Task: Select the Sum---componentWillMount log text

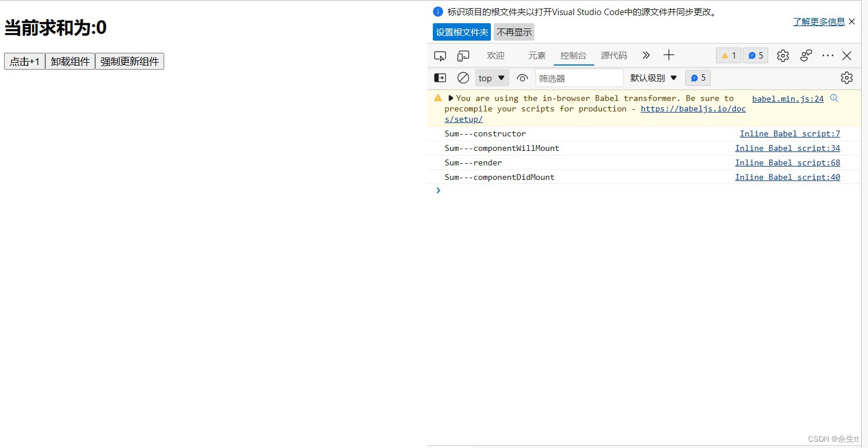Action: click(x=502, y=148)
